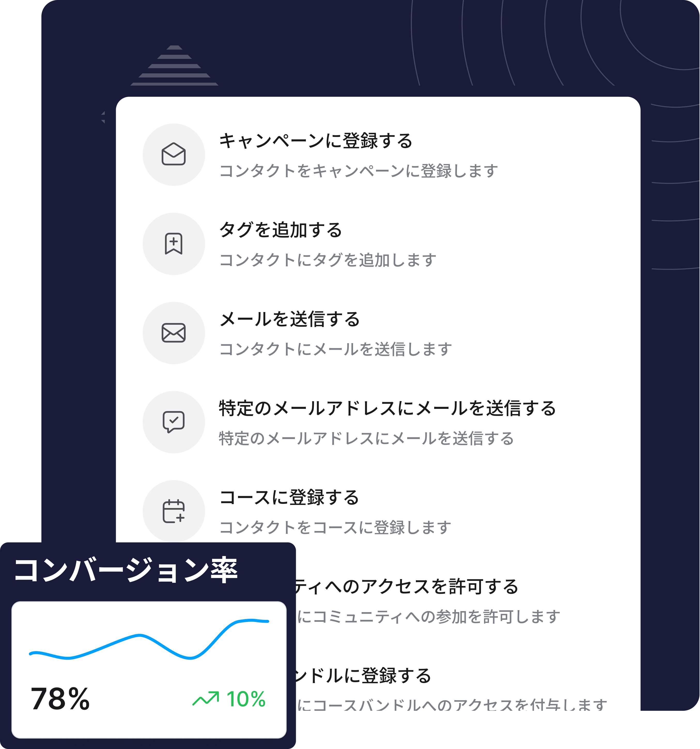
Task: Click the コンバージョン率 card heading
Action: pos(126,571)
